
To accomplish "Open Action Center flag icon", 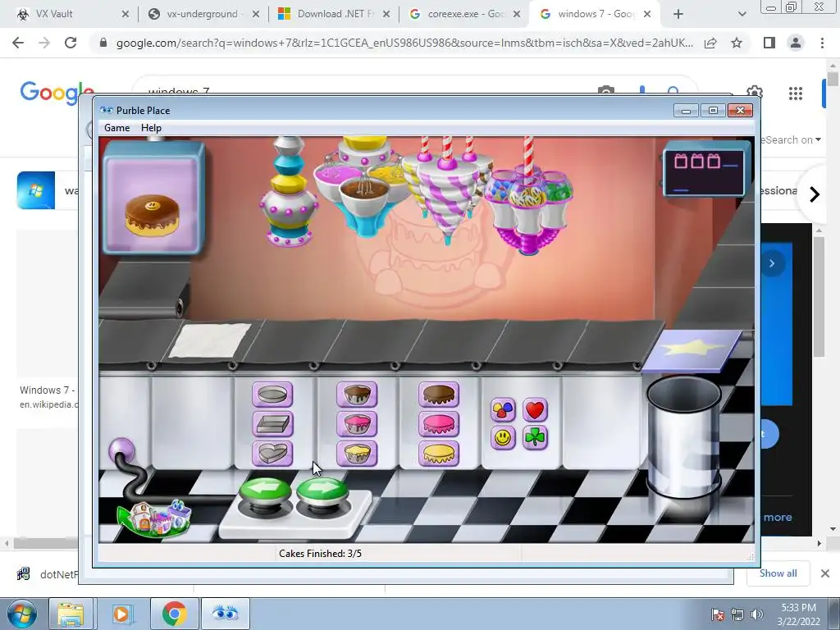I will pos(718,614).
